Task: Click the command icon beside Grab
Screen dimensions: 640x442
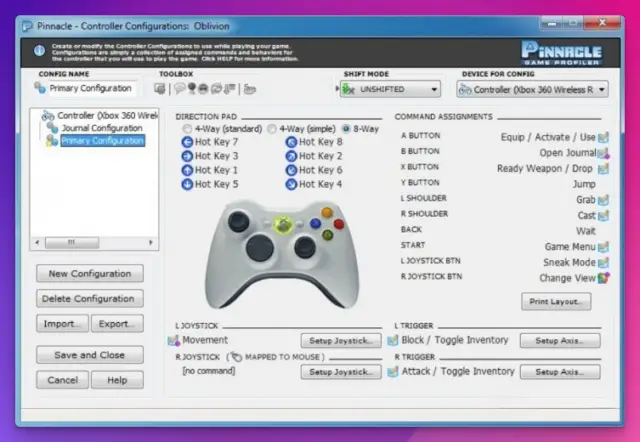Action: 603,200
